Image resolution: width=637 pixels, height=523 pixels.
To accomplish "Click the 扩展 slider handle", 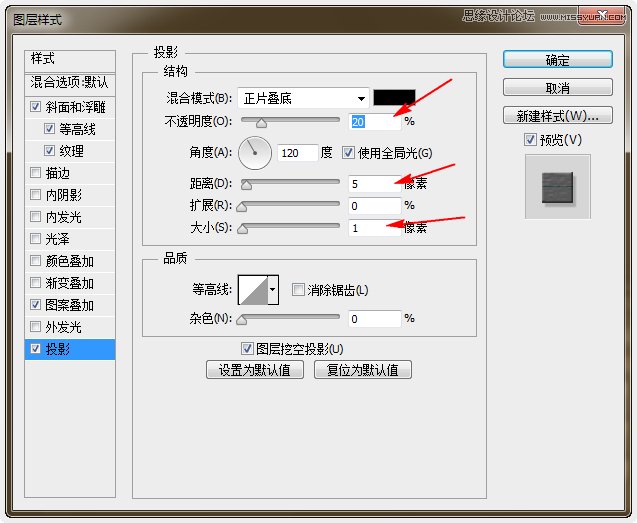I will [x=242, y=207].
